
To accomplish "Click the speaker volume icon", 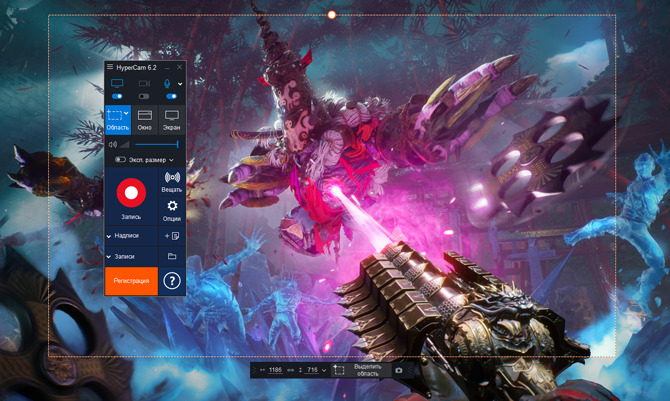I will pos(112,144).
